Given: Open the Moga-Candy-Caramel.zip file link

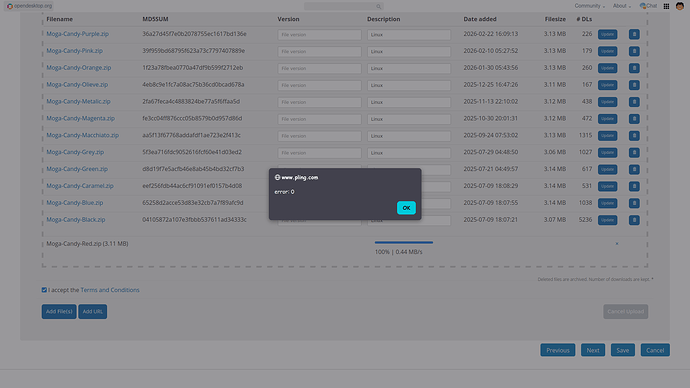Looking at the screenshot, I should pyautogui.click(x=80, y=186).
